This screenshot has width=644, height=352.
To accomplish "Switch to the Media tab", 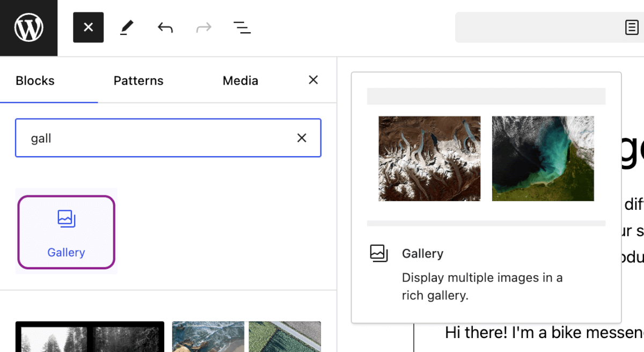I will pyautogui.click(x=240, y=80).
